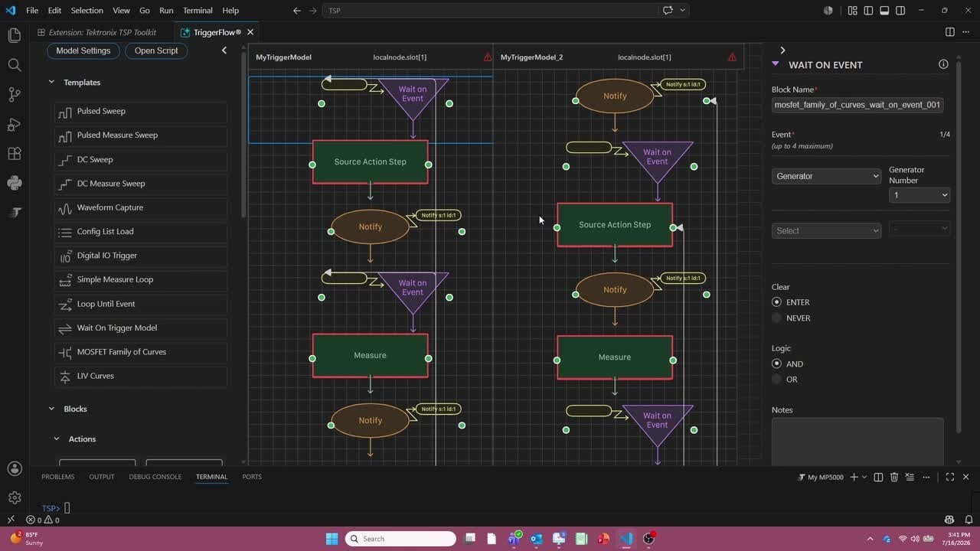The image size is (980, 551).
Task: Open the Windows Start button
Action: (332, 539)
